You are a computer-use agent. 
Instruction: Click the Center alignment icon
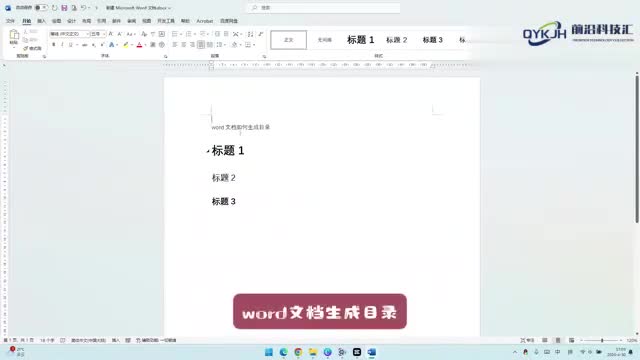click(x=184, y=44)
